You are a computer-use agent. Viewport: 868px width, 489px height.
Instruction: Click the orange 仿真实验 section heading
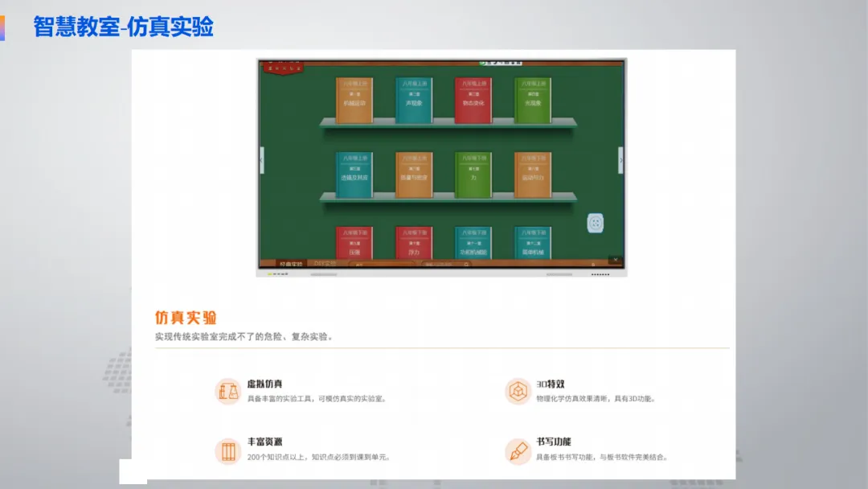186,318
